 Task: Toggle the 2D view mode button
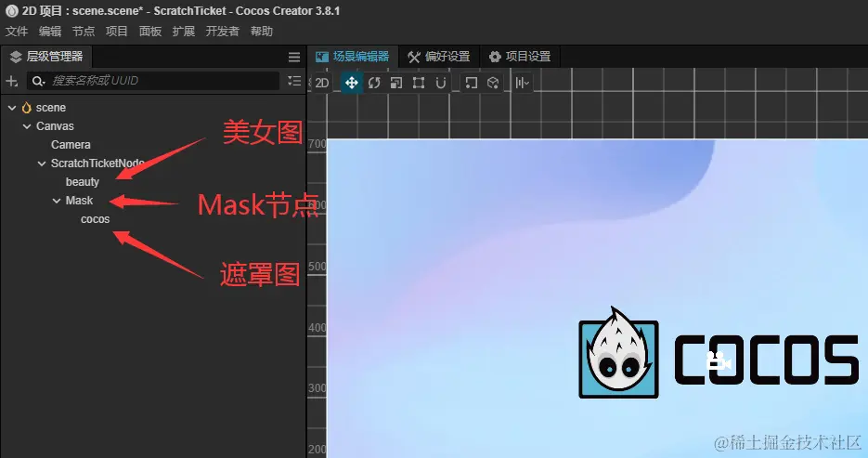[321, 83]
